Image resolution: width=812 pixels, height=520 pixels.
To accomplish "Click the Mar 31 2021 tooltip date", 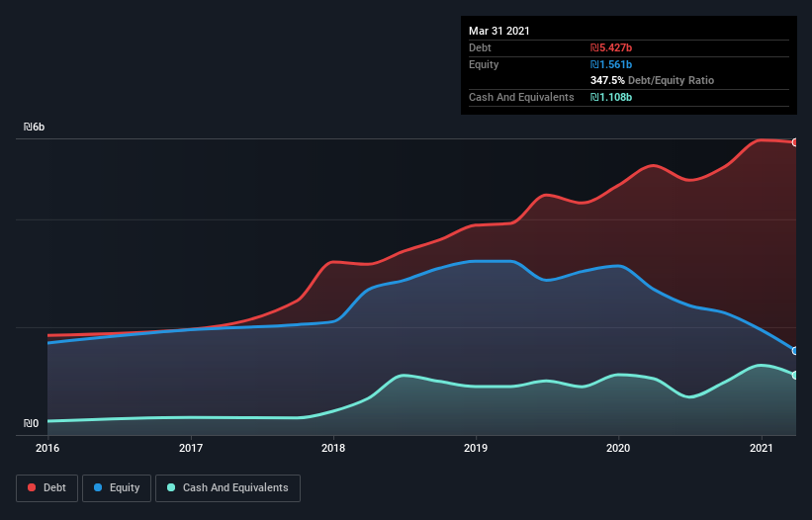I will coord(499,31).
